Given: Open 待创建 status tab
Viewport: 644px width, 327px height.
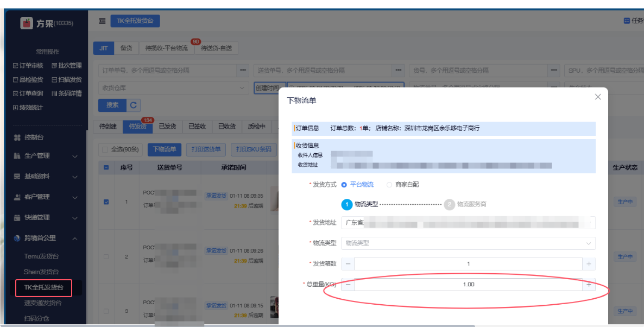Looking at the screenshot, I should pos(108,127).
